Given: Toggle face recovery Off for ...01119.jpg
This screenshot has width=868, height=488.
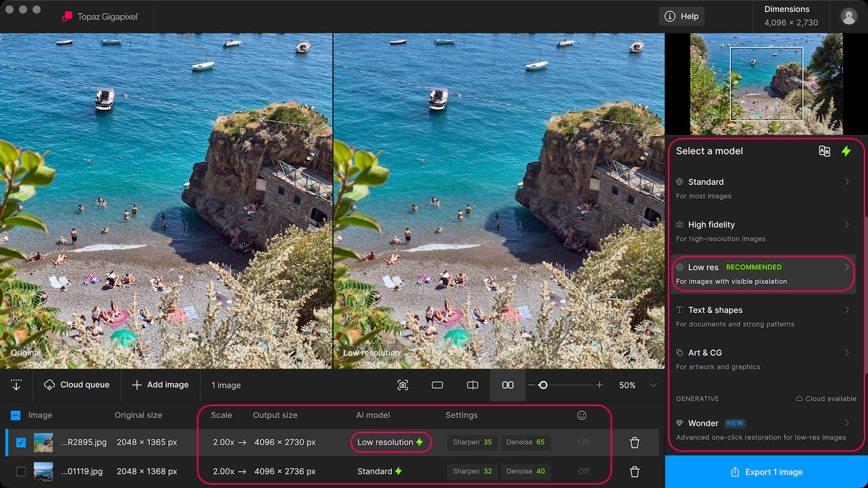Looking at the screenshot, I should 584,472.
